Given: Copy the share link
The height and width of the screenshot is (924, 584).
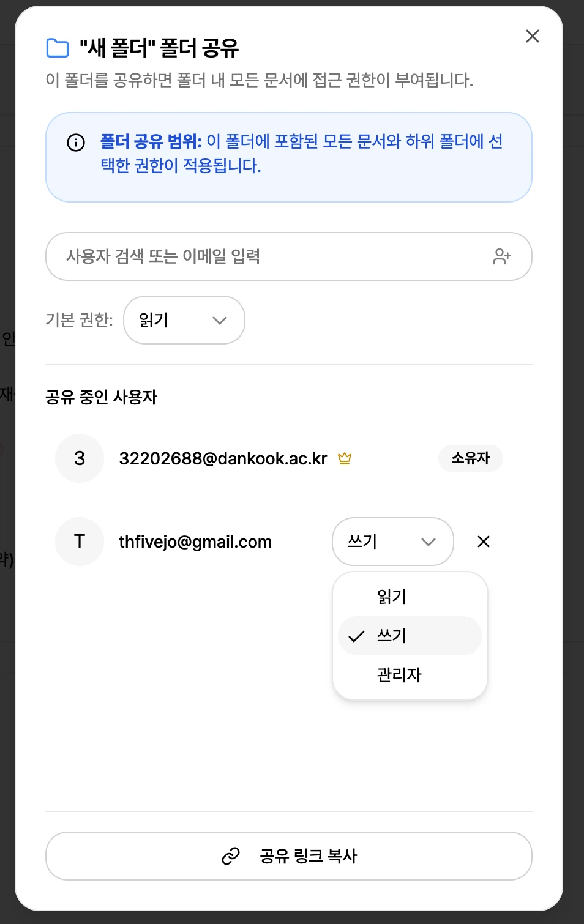Looking at the screenshot, I should coord(289,856).
